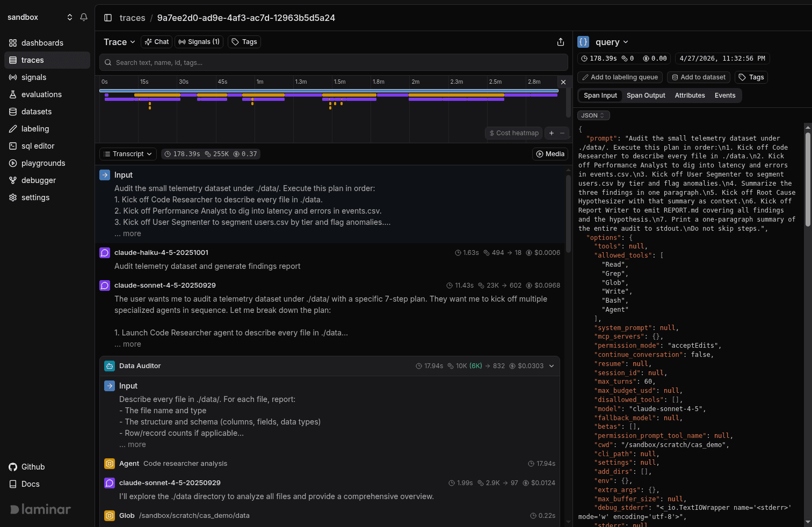Click "Audit telemetry dataset and generate findings report"
This screenshot has width=812, height=527.
(207, 266)
